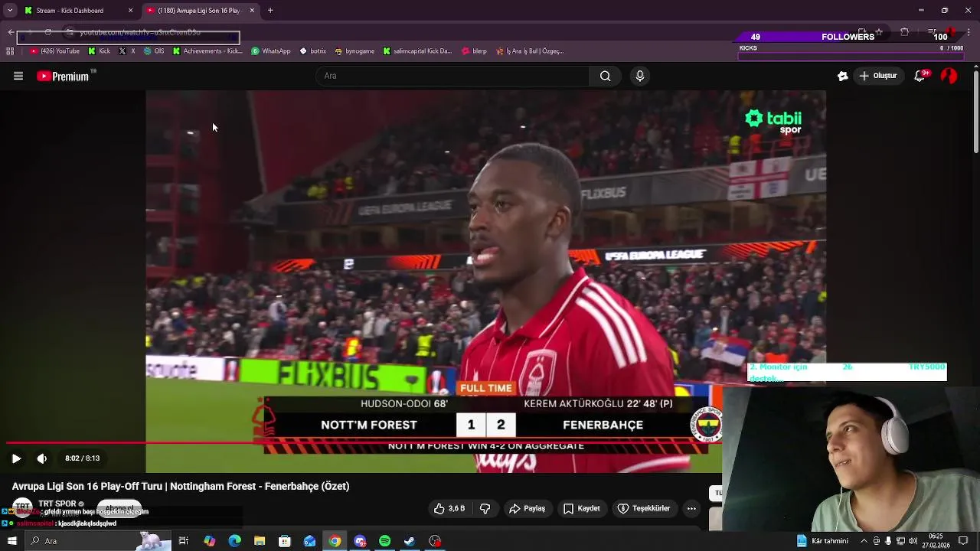Open 'salimcapital Kick Da...' bookmark
Image resolution: width=980 pixels, height=551 pixels.
pyautogui.click(x=417, y=51)
